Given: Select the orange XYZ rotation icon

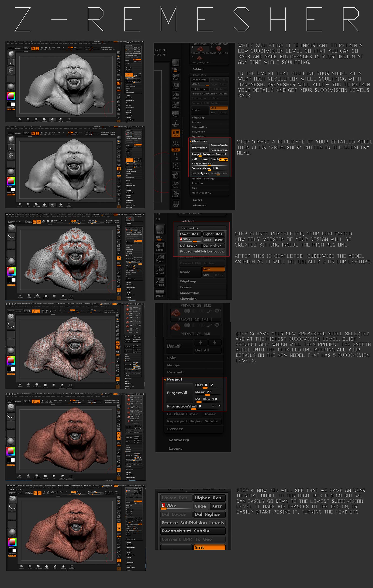Looking at the screenshot, I should click(176, 150).
